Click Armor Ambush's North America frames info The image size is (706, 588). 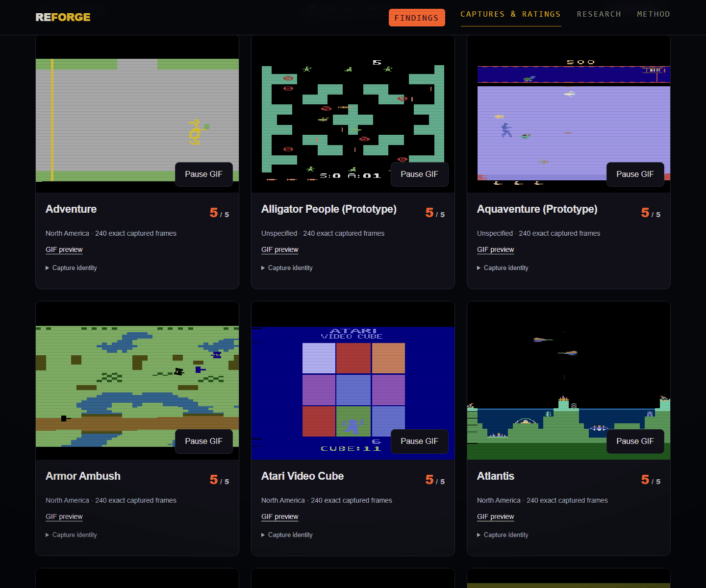(111, 501)
